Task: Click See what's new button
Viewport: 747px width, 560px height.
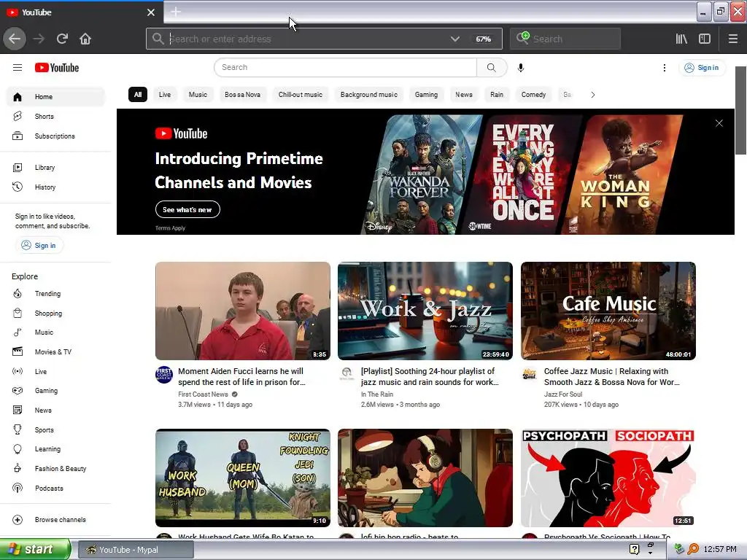Action: point(187,209)
